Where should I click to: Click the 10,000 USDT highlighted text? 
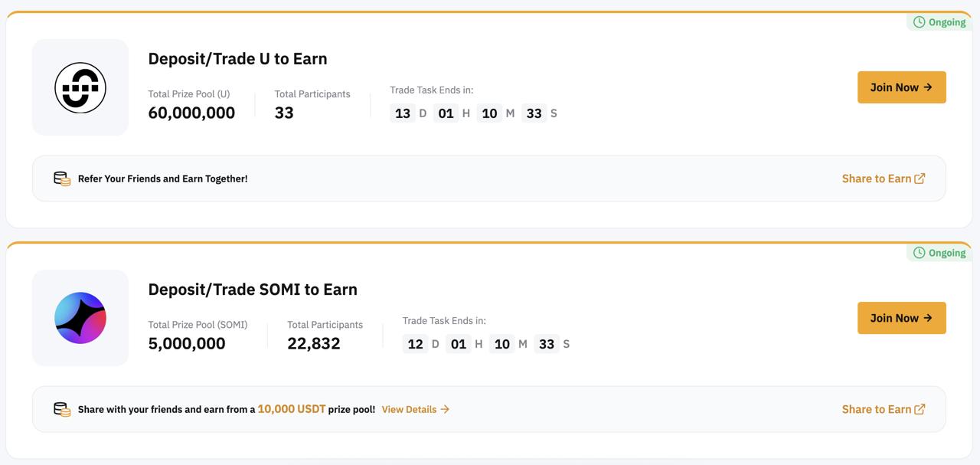(x=292, y=409)
